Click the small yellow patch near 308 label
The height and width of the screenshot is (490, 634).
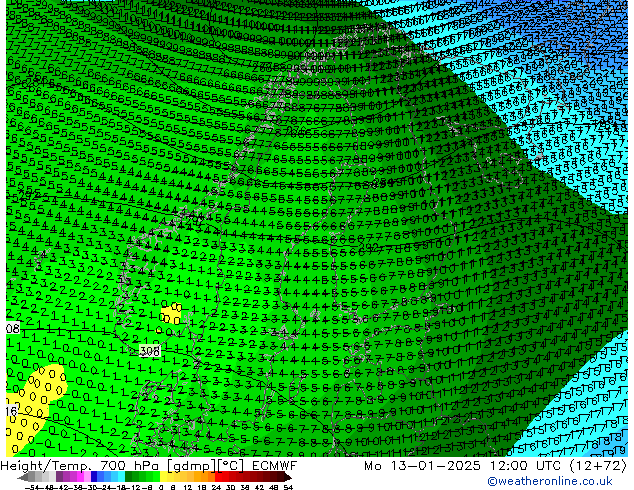(172, 314)
